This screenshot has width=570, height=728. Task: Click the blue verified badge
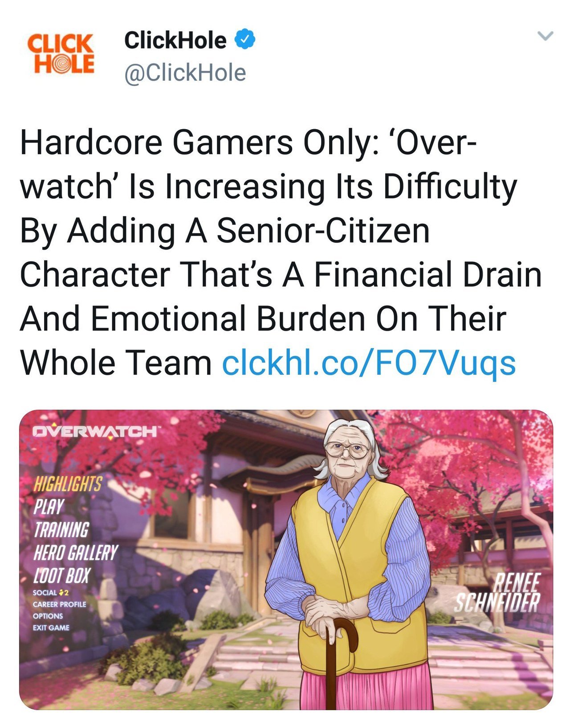click(x=245, y=40)
